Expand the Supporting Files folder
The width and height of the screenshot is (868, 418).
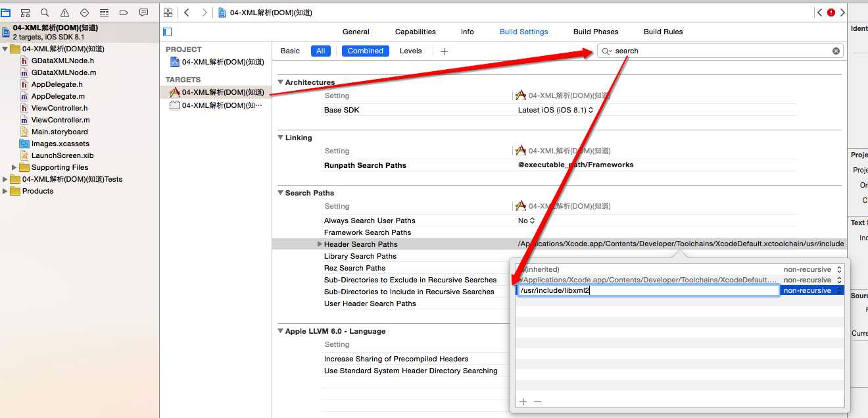pyautogui.click(x=14, y=167)
